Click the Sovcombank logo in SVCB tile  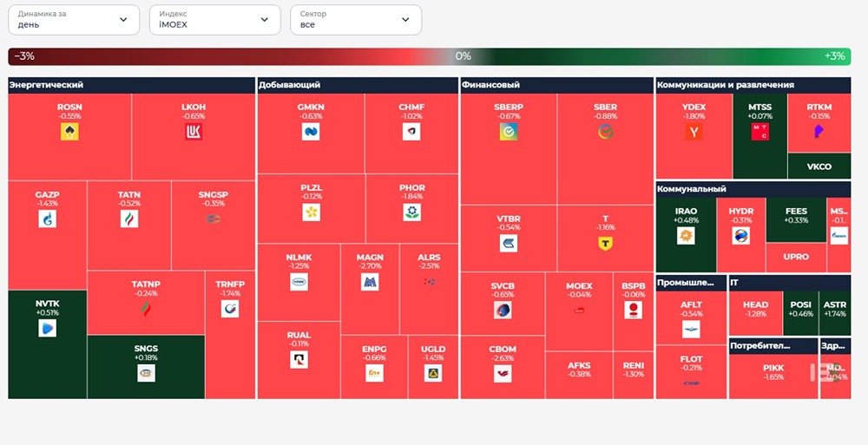503,310
